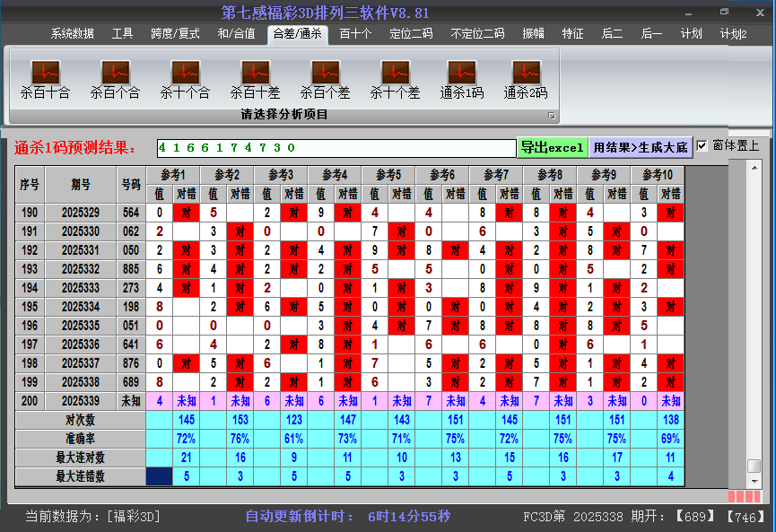Screen dimensions: 776x532
Task: Click the results table vertical scrollbar thumb
Action: coord(754,466)
